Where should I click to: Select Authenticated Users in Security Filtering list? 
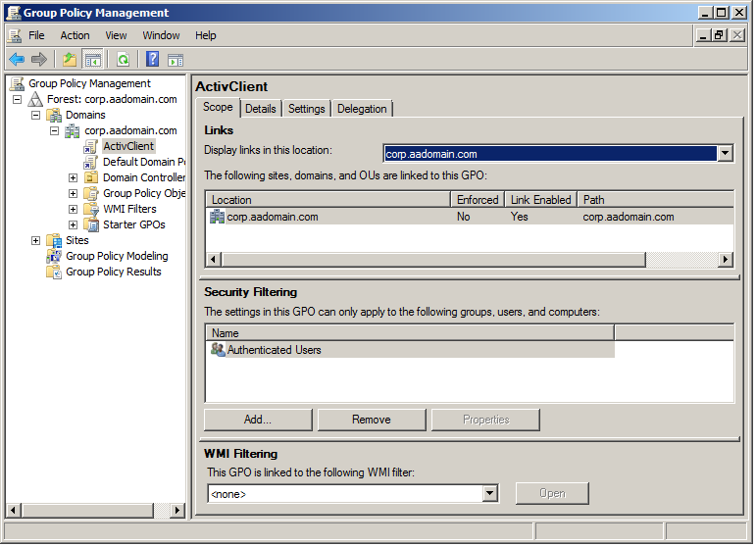pyautogui.click(x=274, y=350)
